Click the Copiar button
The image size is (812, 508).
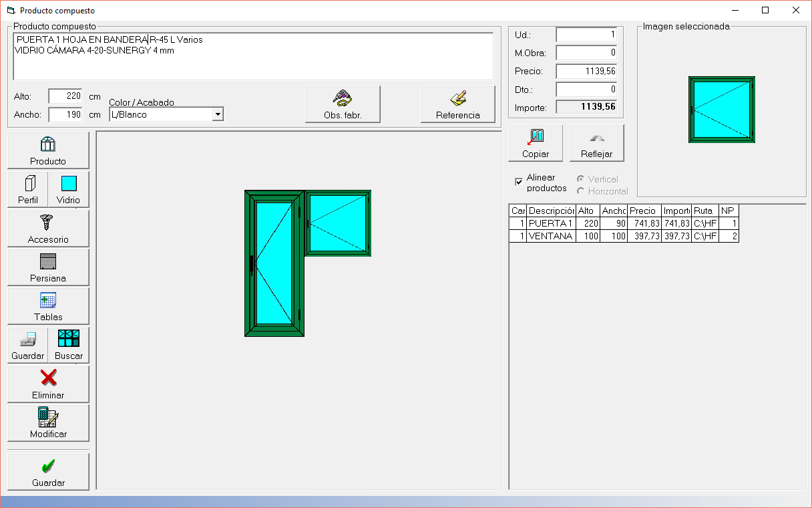(536, 143)
